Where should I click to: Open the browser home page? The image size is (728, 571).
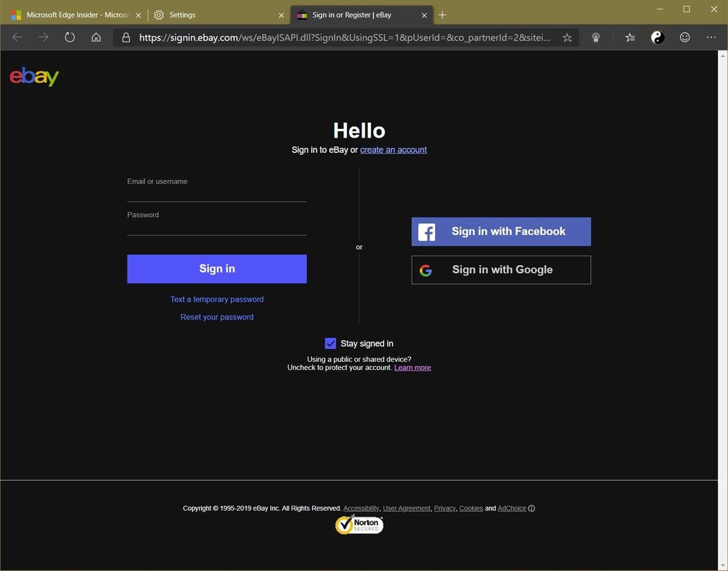[96, 37]
